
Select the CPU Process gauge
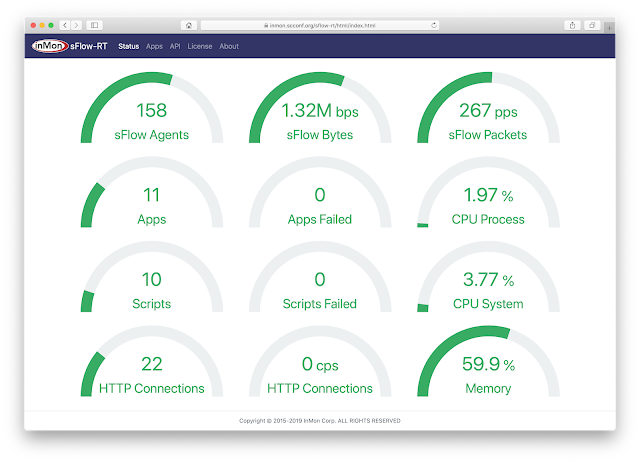(488, 193)
